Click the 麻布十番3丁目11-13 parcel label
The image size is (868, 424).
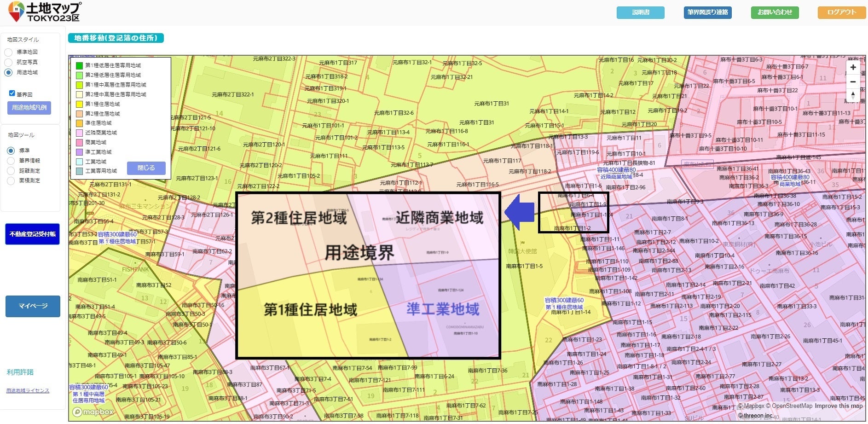827,113
